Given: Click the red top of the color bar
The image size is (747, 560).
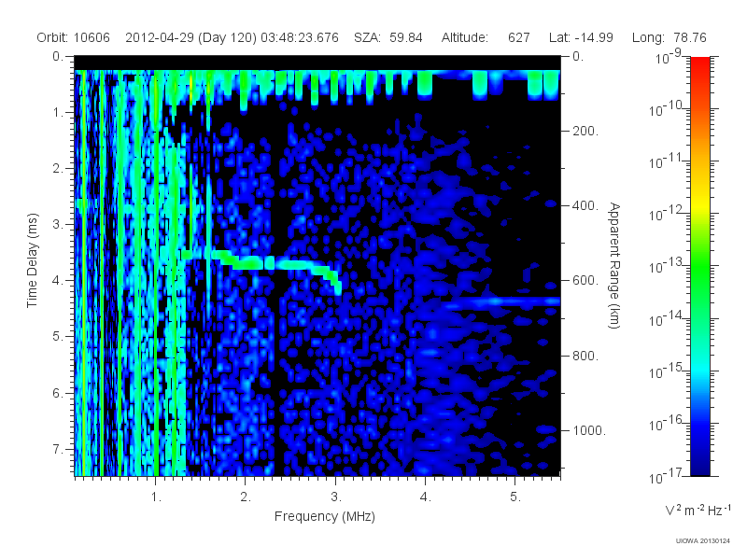Looking at the screenshot, I should (699, 66).
